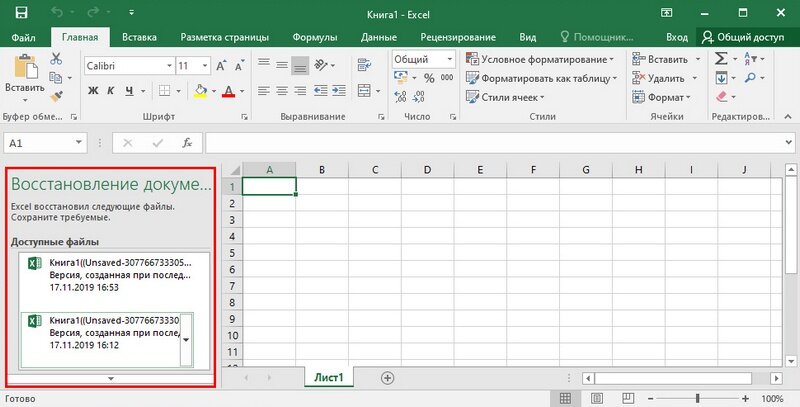Screen dimensions: 800x407
Task: Align cell text right
Action: tap(301, 91)
